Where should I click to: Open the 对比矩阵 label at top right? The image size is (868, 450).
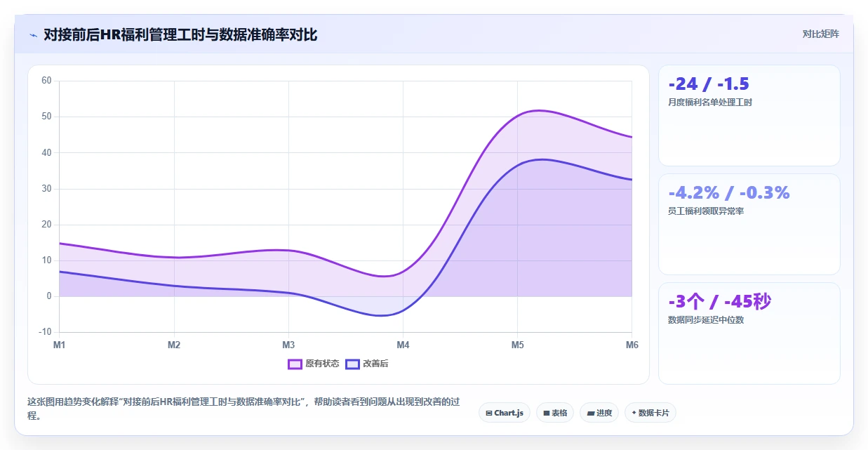pos(821,34)
